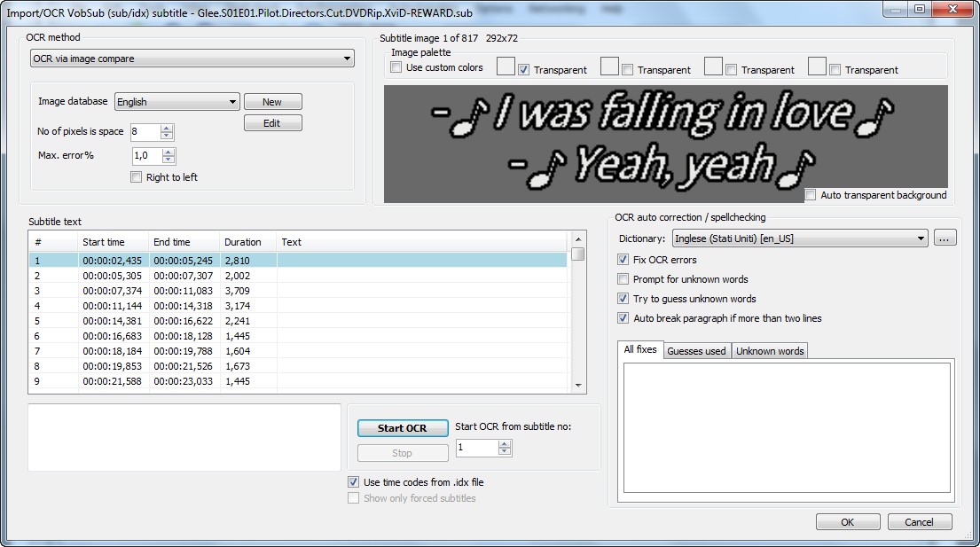Sort by the # column header
Viewport: 980px width, 547px height.
point(54,242)
